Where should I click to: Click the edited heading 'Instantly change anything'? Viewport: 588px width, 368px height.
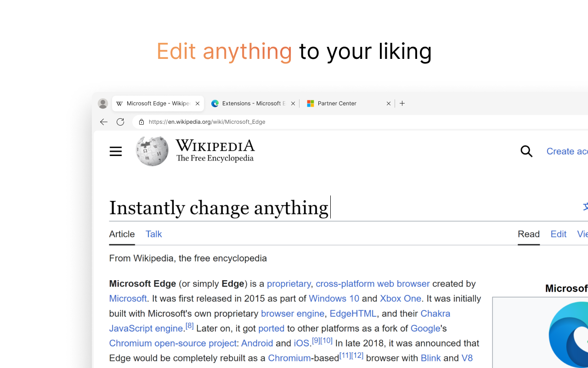pos(219,208)
